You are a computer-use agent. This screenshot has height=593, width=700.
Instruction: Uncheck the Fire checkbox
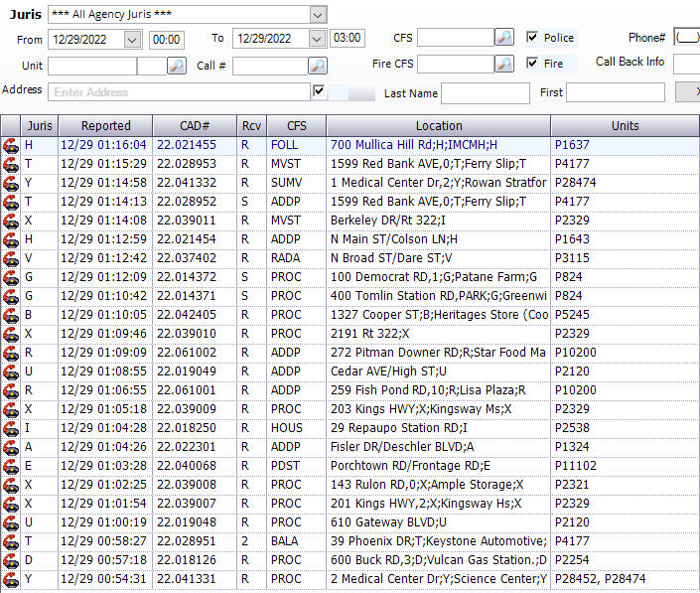tap(532, 63)
